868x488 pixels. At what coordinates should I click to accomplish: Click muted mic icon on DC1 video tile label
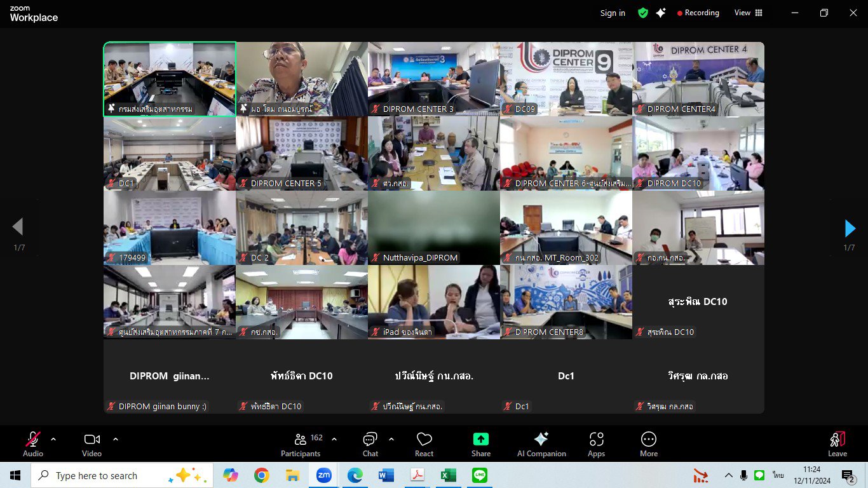coord(112,184)
